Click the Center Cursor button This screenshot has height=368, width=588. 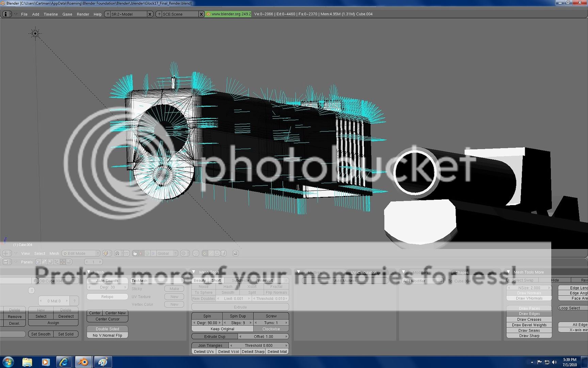click(107, 319)
